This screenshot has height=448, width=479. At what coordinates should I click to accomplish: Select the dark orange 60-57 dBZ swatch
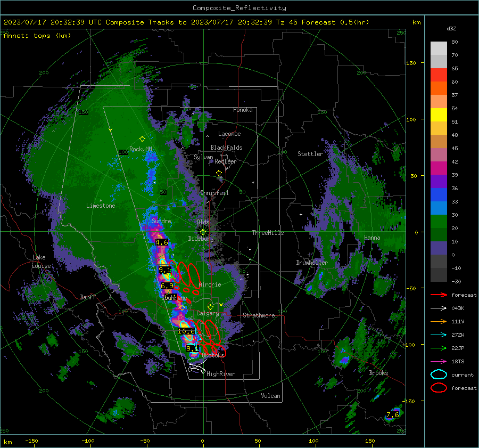[x=439, y=88]
